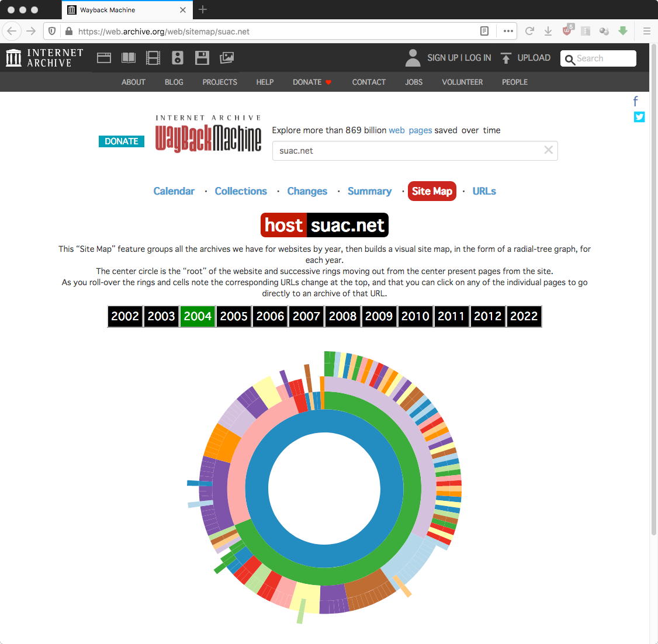The height and width of the screenshot is (644, 658).
Task: Switch to the Summary view
Action: tap(369, 191)
